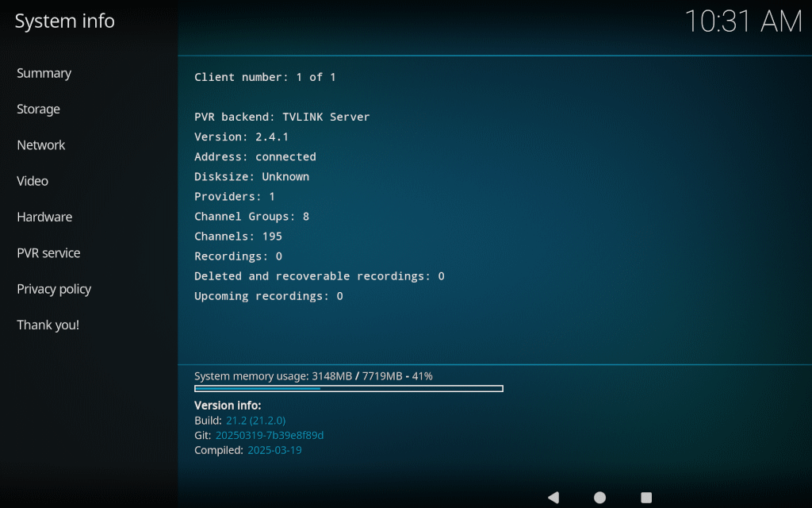The height and width of the screenshot is (508, 812).
Task: Click the Version info heading
Action: pos(228,406)
